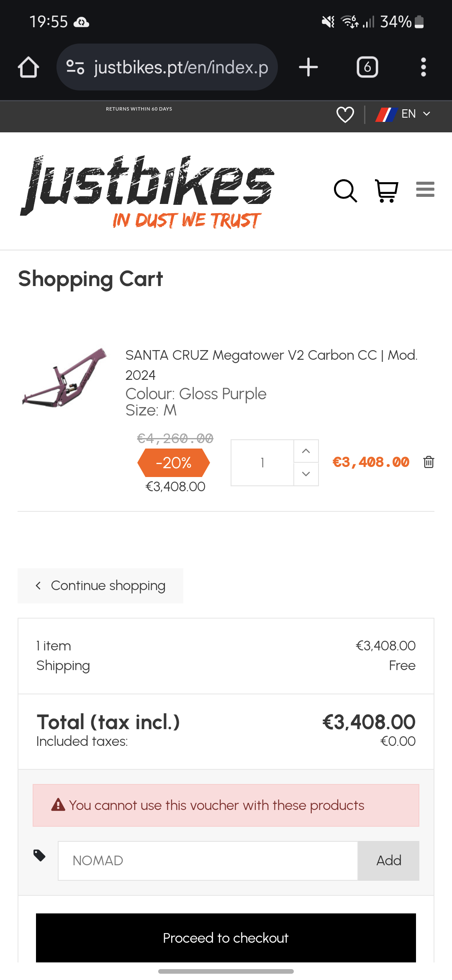Decrease quantity with the down arrow
Image resolution: width=452 pixels, height=980 pixels.
click(306, 474)
